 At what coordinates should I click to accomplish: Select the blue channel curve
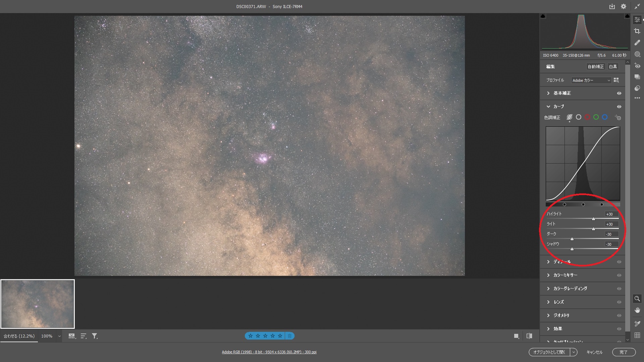point(605,117)
